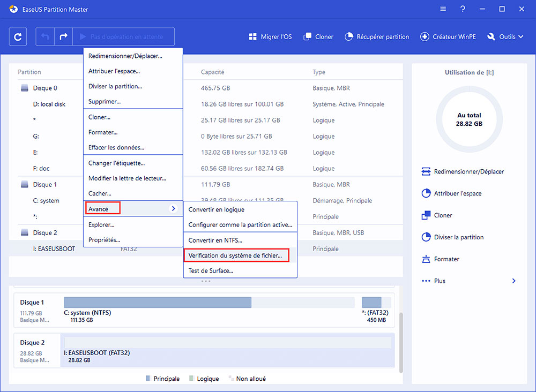The height and width of the screenshot is (392, 536).
Task: Click the Type column header
Action: 318,72
